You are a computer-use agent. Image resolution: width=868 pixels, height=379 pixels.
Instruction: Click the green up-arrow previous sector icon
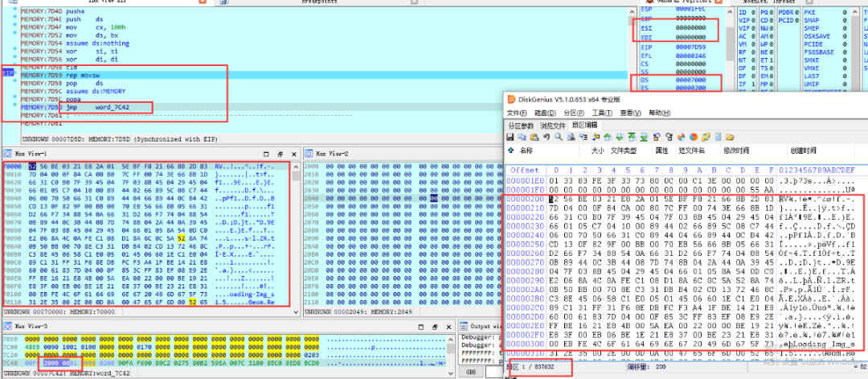(x=608, y=137)
